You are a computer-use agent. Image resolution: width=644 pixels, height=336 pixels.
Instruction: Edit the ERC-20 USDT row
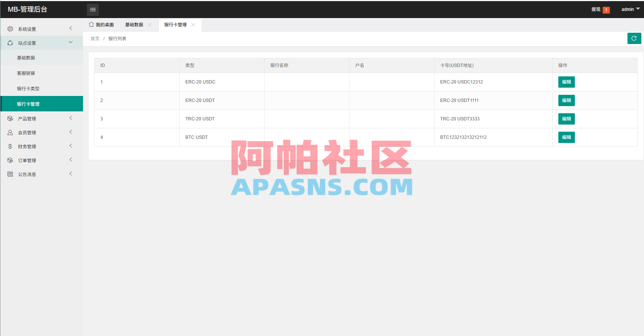566,100
